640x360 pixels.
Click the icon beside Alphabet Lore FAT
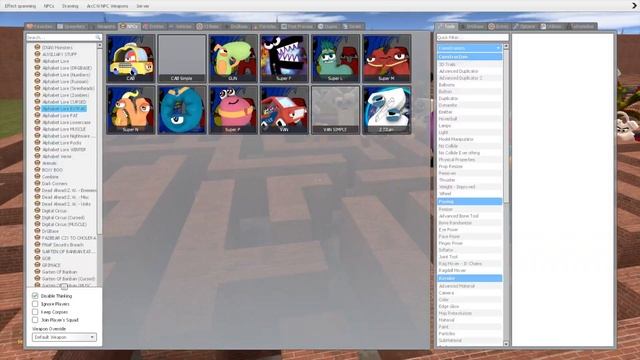38,116
